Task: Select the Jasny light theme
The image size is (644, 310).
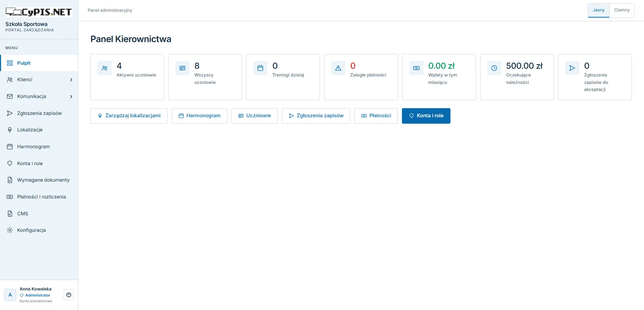Action: (598, 10)
